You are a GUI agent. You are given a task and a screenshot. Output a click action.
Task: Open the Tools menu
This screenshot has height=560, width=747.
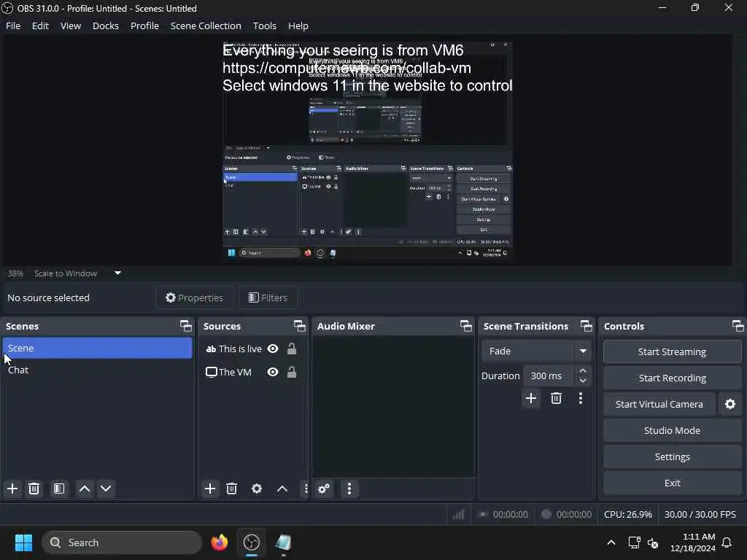pyautogui.click(x=264, y=26)
